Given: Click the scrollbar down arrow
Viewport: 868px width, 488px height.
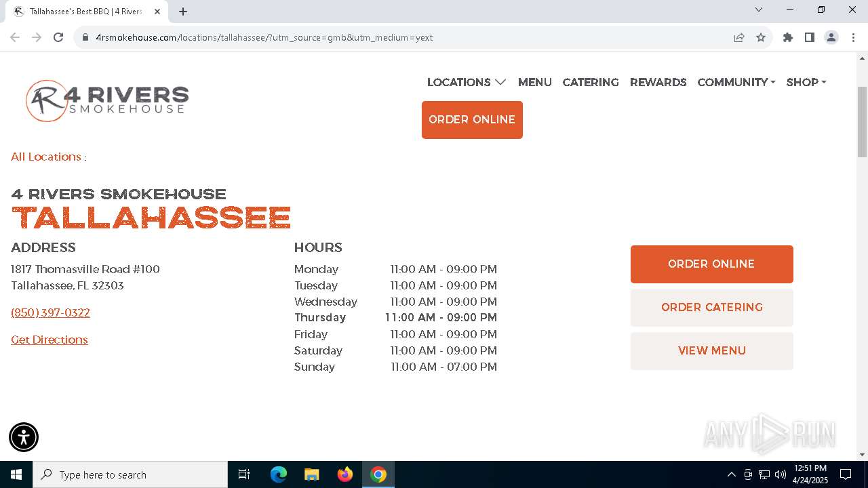Looking at the screenshot, I should click(x=862, y=455).
